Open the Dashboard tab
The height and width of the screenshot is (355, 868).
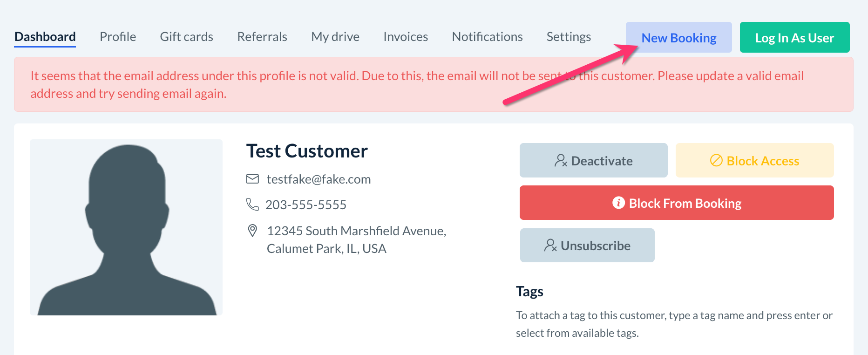45,37
